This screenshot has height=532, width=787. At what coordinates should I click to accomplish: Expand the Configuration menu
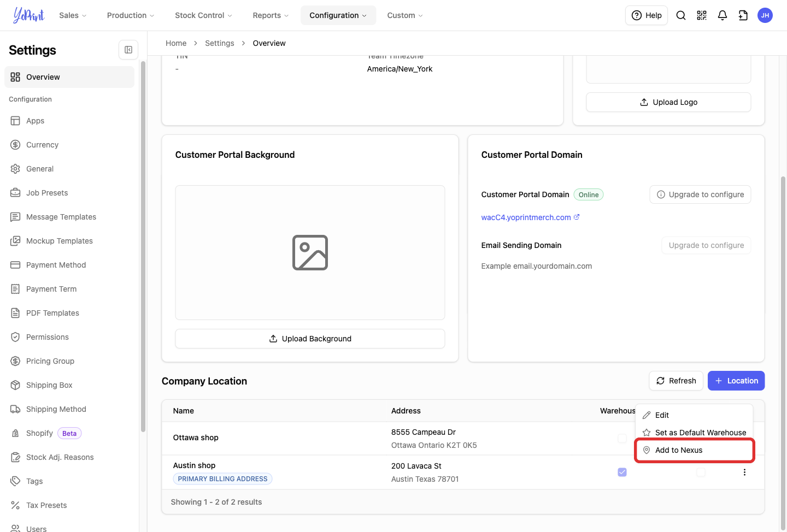click(338, 15)
